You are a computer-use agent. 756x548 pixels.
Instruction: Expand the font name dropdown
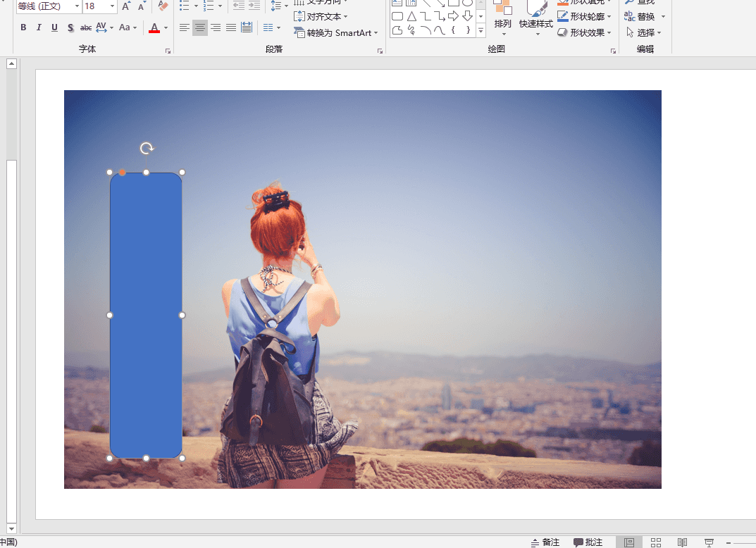77,6
